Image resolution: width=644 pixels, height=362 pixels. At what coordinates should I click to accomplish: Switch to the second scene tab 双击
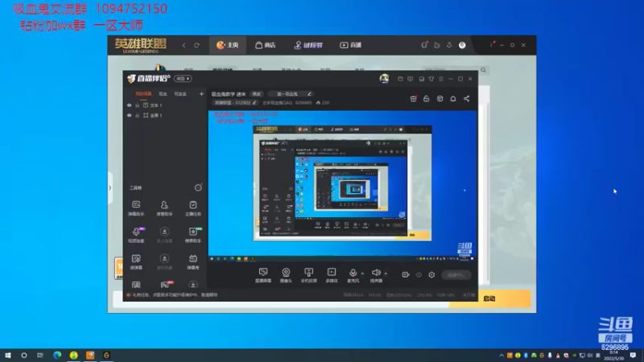163,94
